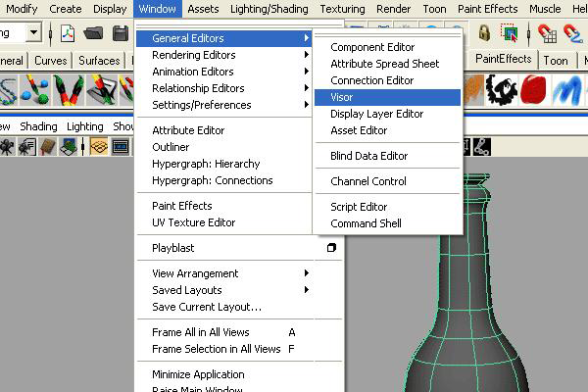This screenshot has width=588, height=392.
Task: Click the new scene file icon
Action: click(x=68, y=33)
